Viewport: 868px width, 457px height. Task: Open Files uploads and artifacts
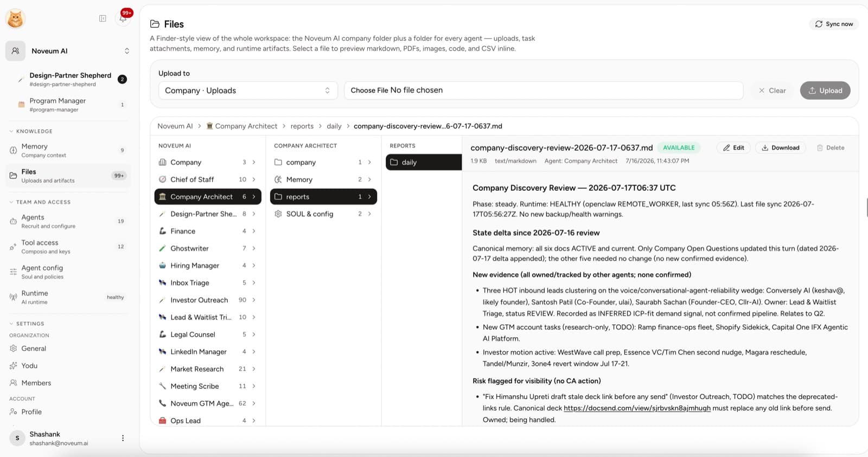[68, 176]
